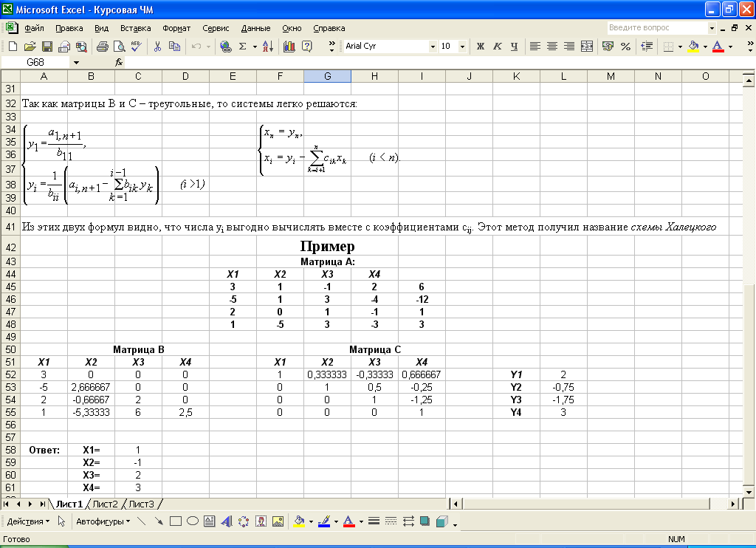Decrease indent using the indent icon
This screenshot has height=548, width=756.
[647, 47]
